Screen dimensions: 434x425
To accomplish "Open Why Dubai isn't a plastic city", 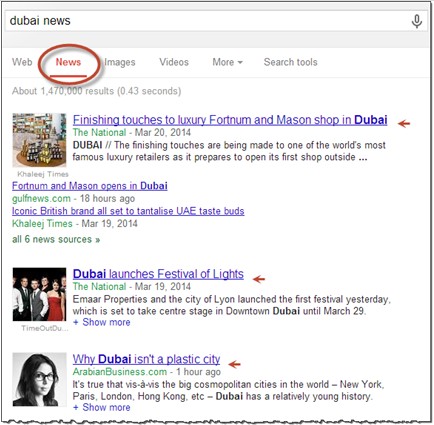I will pos(146,359).
